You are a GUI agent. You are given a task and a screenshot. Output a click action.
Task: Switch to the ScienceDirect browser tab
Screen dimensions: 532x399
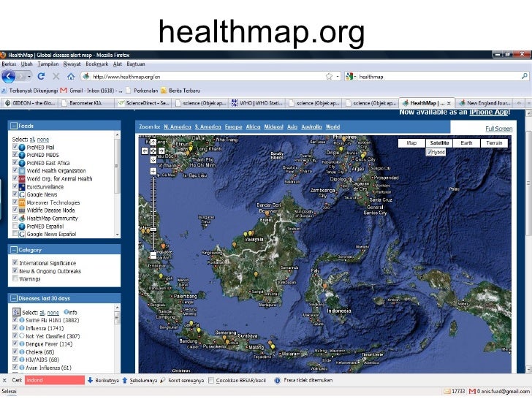click(x=143, y=103)
